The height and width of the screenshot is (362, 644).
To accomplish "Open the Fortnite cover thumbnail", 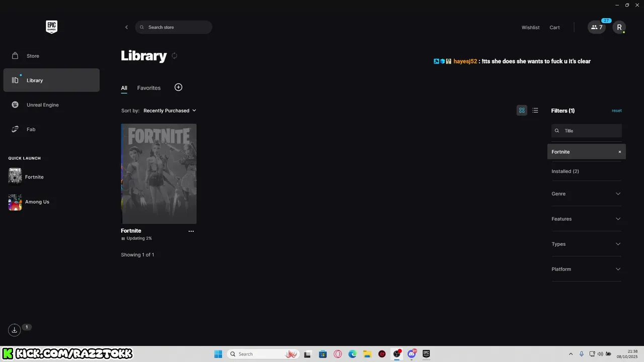I will click(x=159, y=173).
